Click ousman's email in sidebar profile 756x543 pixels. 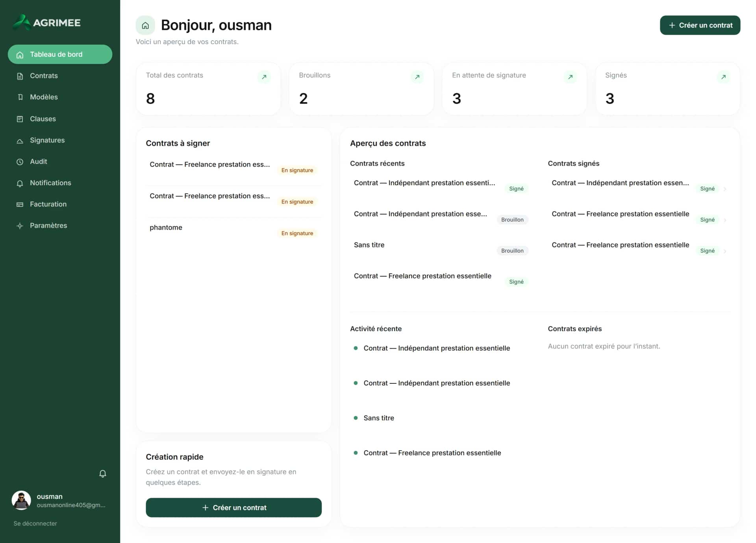[71, 505]
